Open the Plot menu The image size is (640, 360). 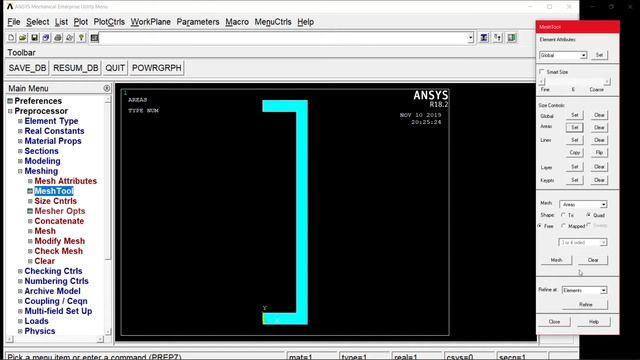click(x=80, y=22)
